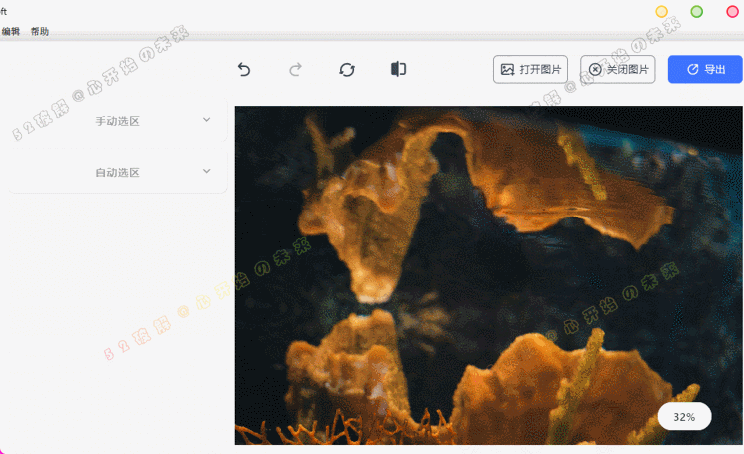Click the share arrow icon on 导出

tap(692, 69)
